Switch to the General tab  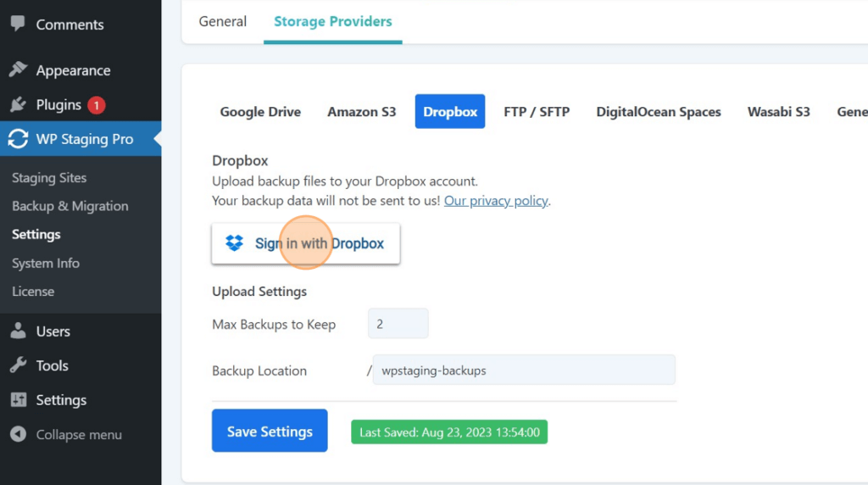click(x=223, y=21)
